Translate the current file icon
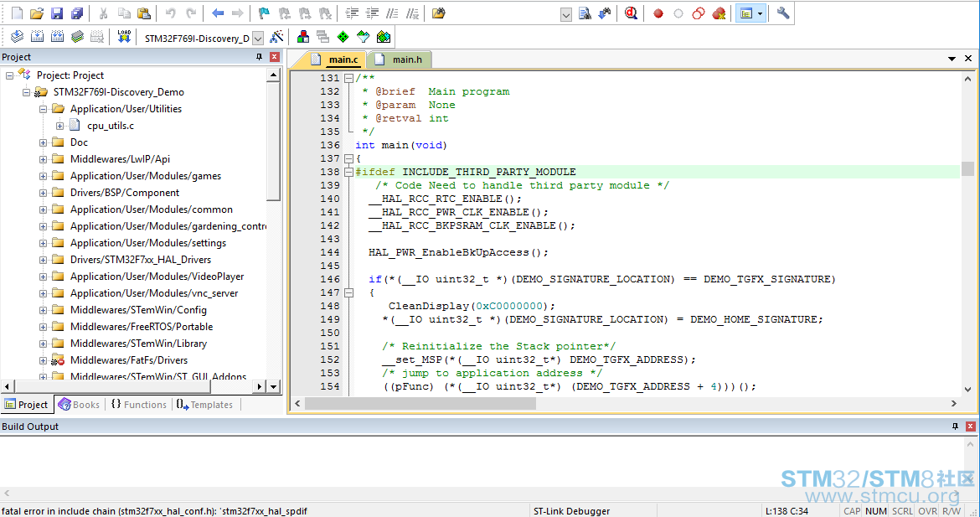 click(18, 37)
